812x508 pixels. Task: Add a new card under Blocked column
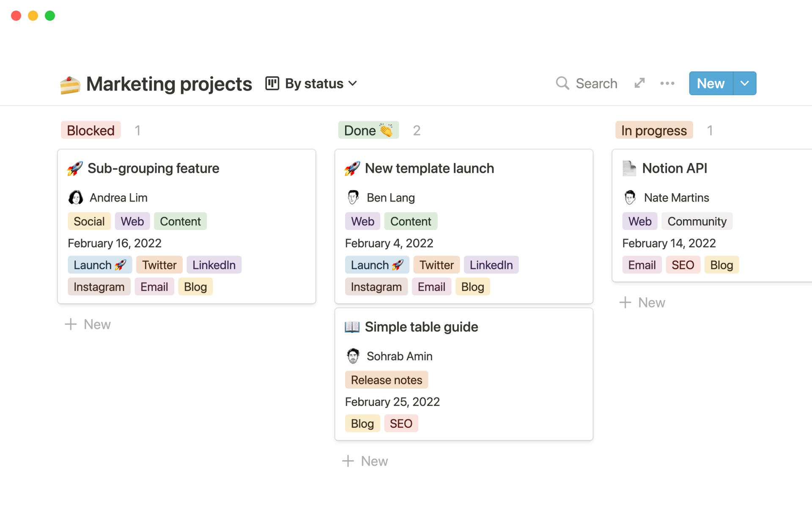(x=88, y=324)
